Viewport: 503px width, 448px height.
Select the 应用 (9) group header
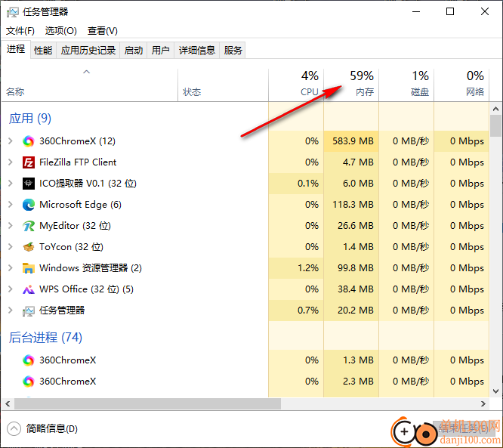click(x=30, y=119)
